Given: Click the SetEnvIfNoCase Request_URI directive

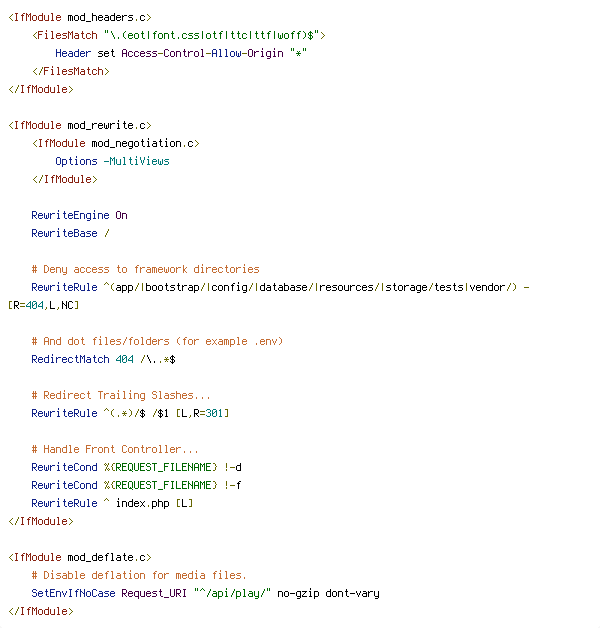Looking at the screenshot, I should click(x=205, y=594).
